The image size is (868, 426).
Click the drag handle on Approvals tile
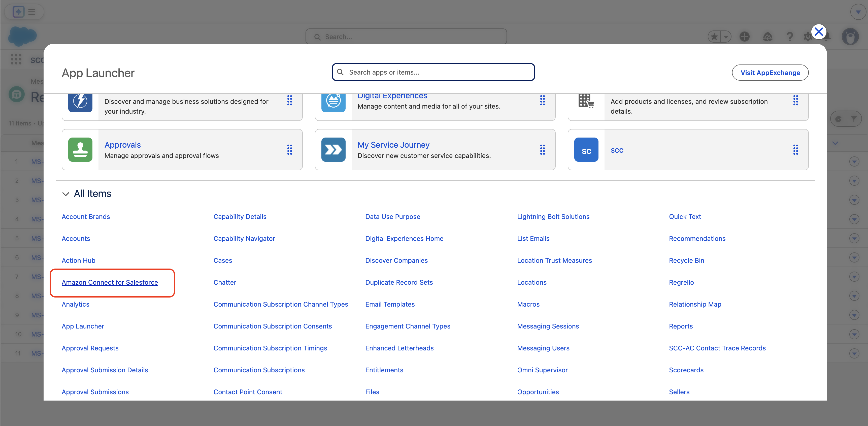[x=289, y=150]
